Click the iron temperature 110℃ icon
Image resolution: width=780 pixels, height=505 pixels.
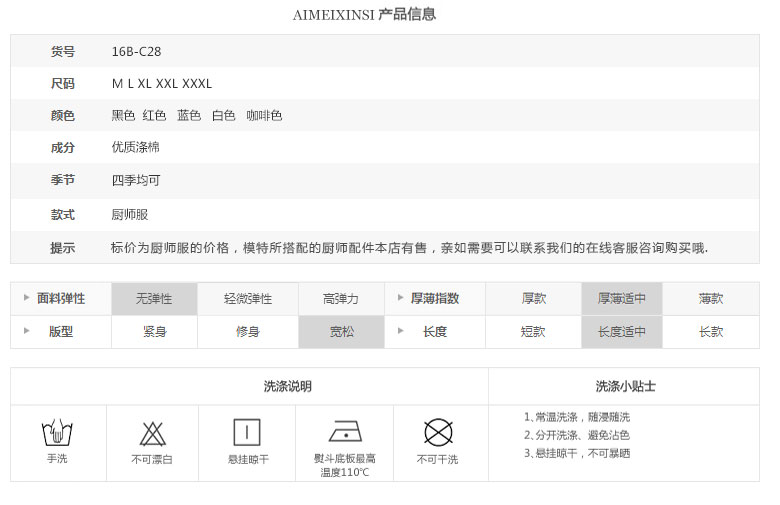[x=344, y=431]
